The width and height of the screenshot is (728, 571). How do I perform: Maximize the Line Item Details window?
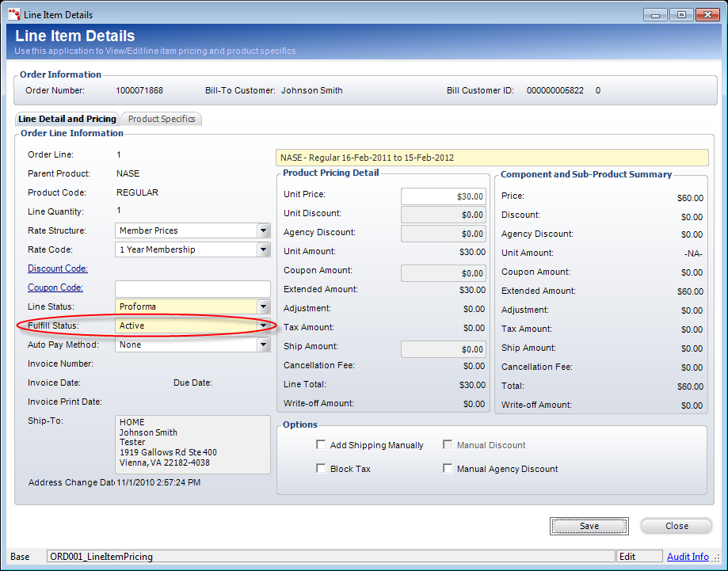pos(680,14)
